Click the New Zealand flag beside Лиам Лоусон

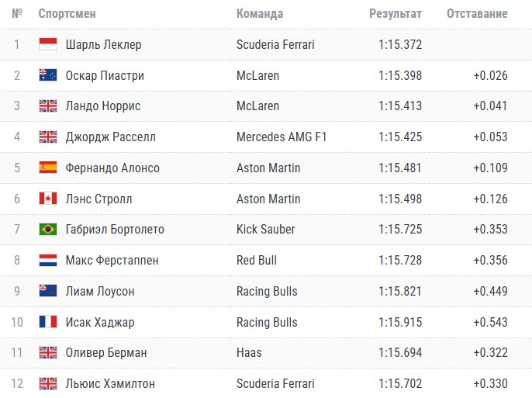coord(48,291)
